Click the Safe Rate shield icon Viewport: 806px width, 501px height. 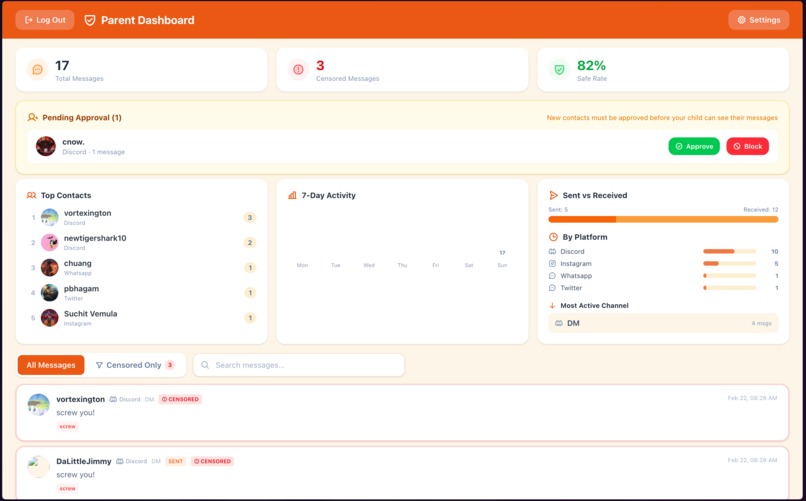coord(559,69)
